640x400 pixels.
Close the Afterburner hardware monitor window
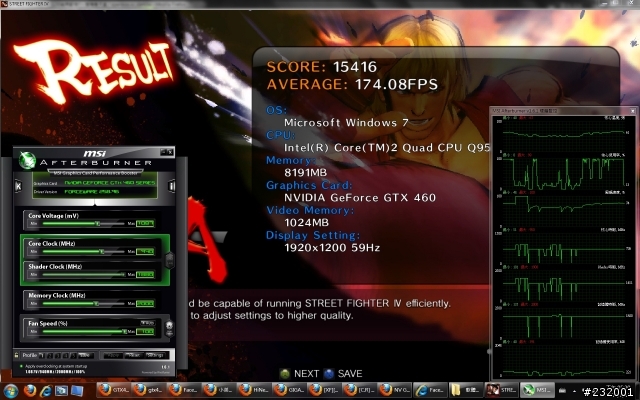[633, 111]
